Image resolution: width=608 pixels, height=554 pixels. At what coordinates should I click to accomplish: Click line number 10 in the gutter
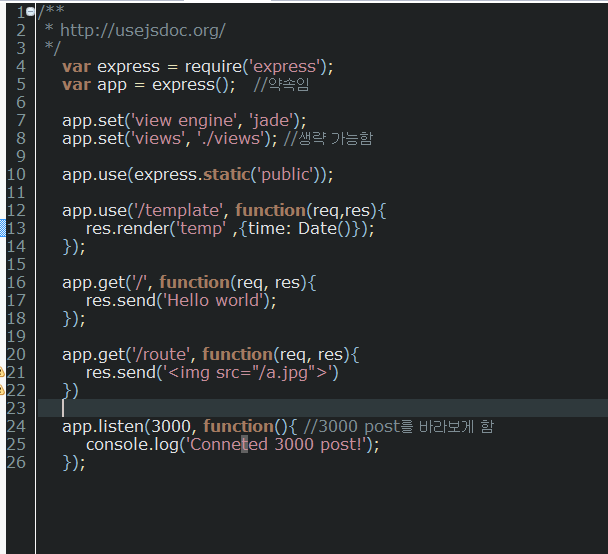click(x=16, y=174)
